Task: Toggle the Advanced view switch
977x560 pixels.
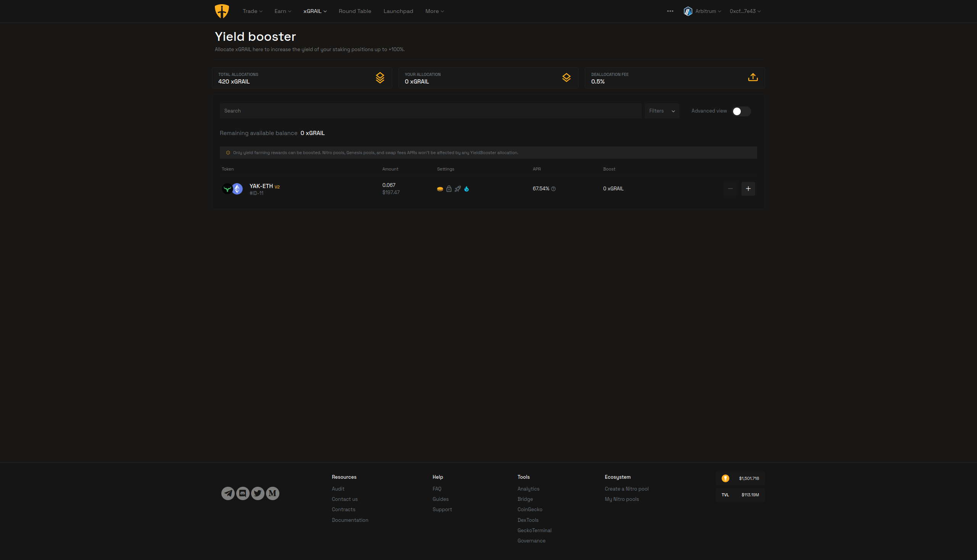Action: click(x=741, y=111)
